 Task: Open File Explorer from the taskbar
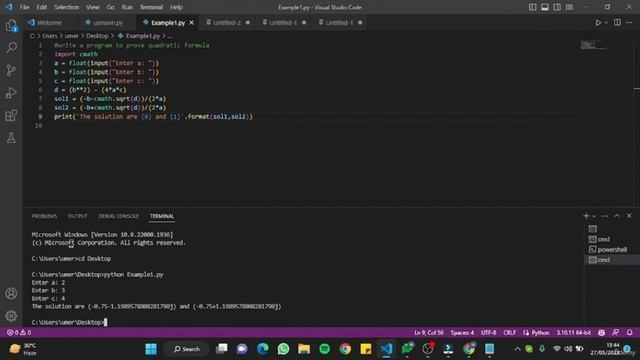point(304,349)
